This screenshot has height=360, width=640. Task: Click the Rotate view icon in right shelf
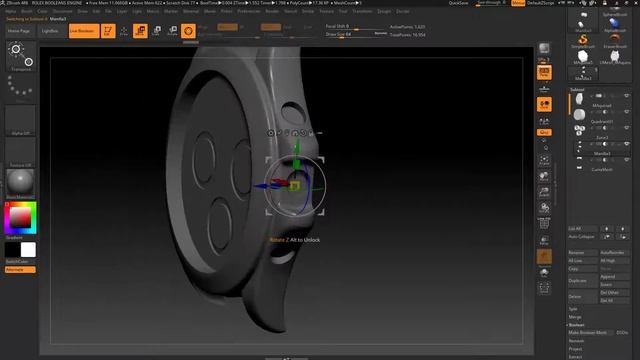point(544,208)
